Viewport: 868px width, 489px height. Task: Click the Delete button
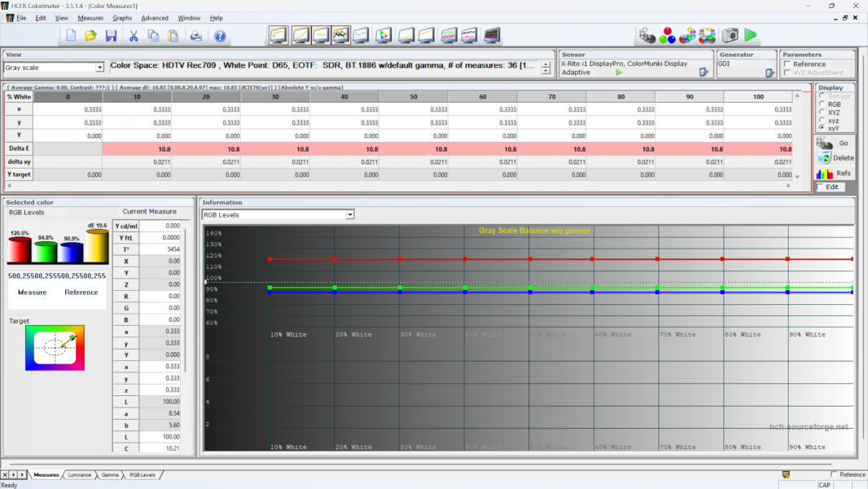point(835,158)
